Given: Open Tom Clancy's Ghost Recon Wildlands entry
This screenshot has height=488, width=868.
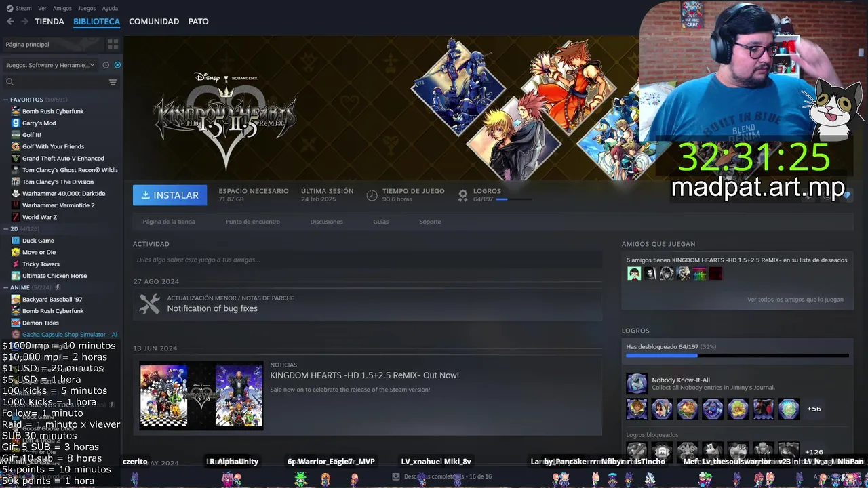Looking at the screenshot, I should pos(69,170).
